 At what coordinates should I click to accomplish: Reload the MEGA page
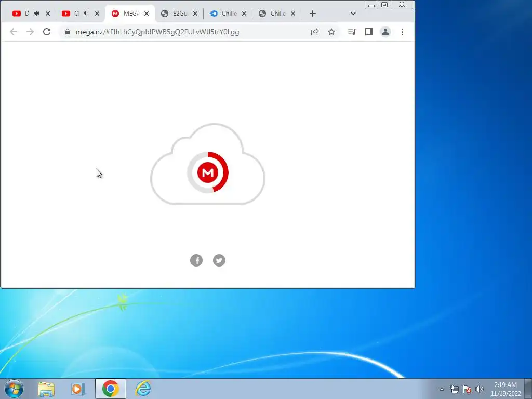coord(47,32)
